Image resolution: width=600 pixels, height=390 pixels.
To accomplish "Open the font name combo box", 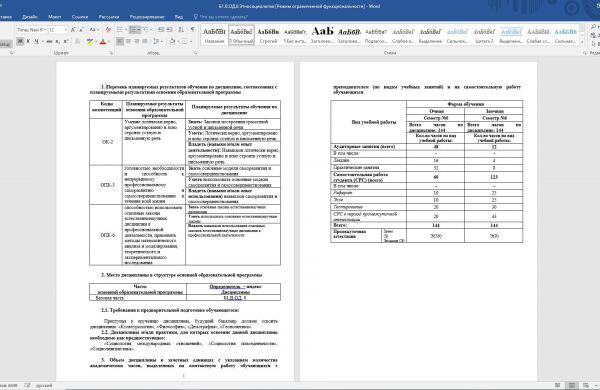I will tap(31, 29).
